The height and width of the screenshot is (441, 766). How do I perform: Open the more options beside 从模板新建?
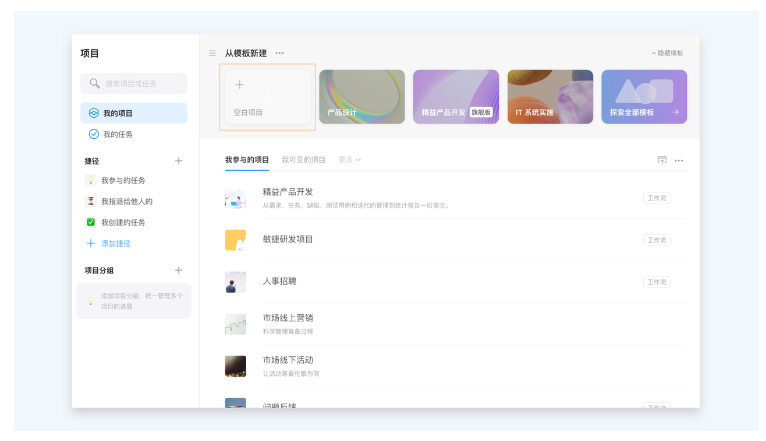tap(279, 53)
